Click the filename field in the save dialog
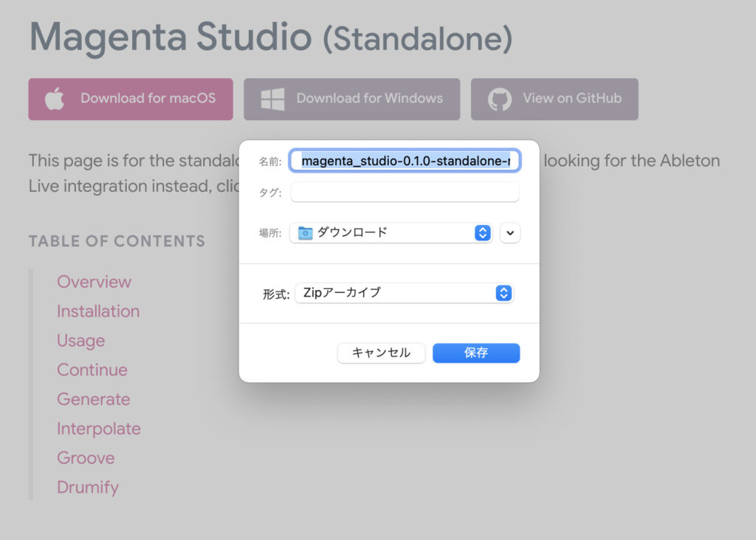This screenshot has height=540, width=756. [x=405, y=160]
